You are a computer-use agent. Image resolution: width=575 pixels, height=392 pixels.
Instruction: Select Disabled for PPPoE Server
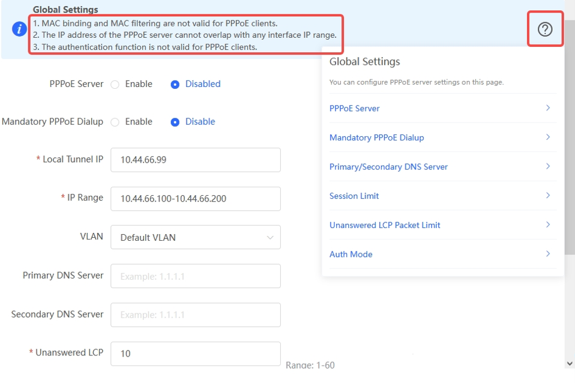(175, 85)
